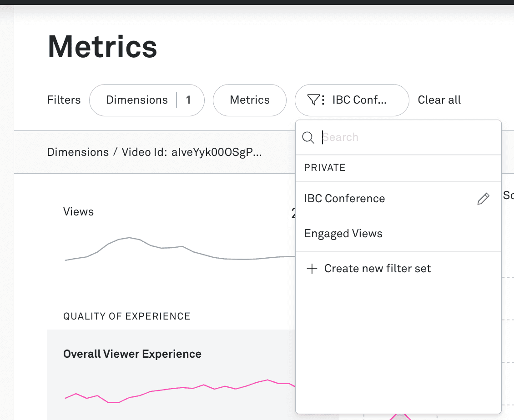Select the Engaged Views filter set
The image size is (514, 420).
click(343, 233)
